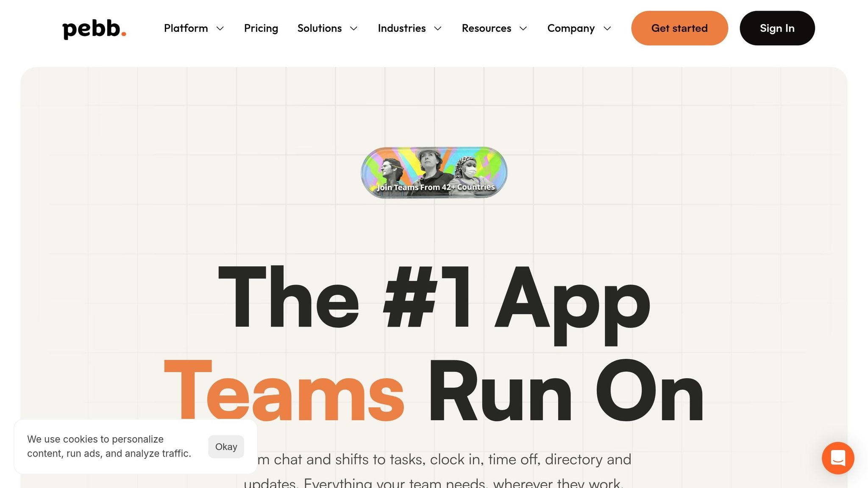Expand the Solutions chevron arrow
Screen dimensions: 868x488
pos(353,28)
